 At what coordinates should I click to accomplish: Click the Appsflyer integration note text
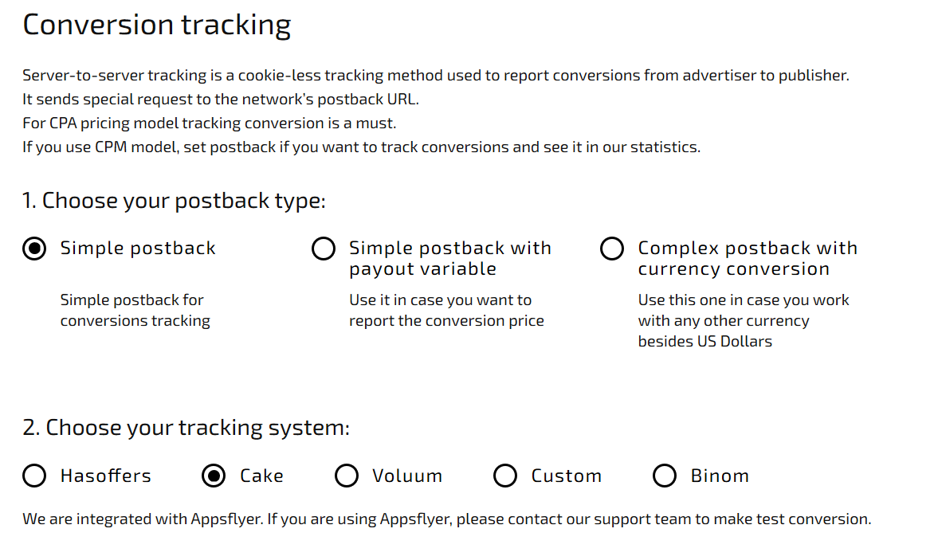[x=446, y=519]
